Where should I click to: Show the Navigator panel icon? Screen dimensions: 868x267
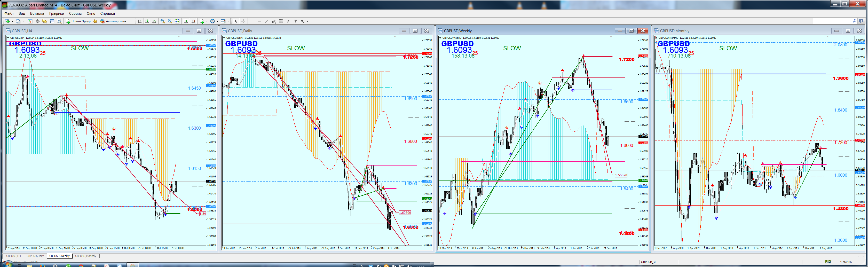(44, 21)
